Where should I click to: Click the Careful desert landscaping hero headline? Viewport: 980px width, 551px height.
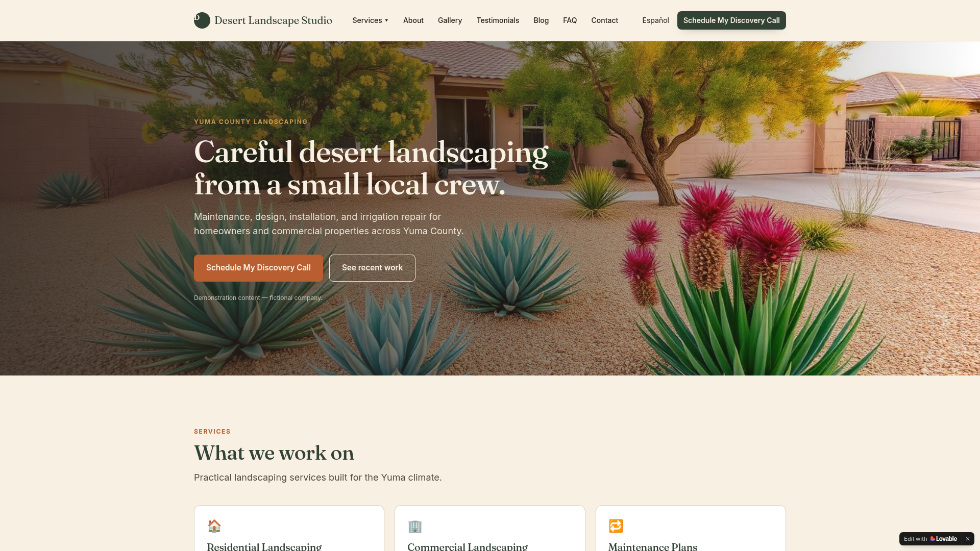tap(371, 168)
